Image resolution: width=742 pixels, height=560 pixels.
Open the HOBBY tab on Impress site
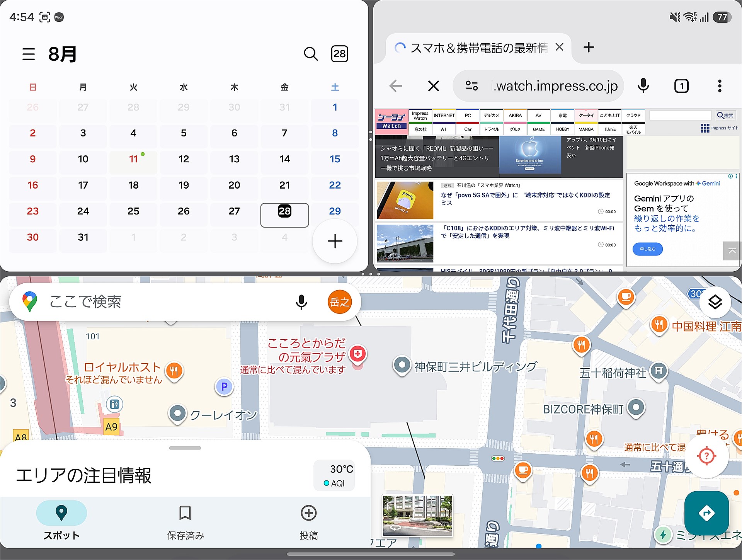click(x=563, y=129)
